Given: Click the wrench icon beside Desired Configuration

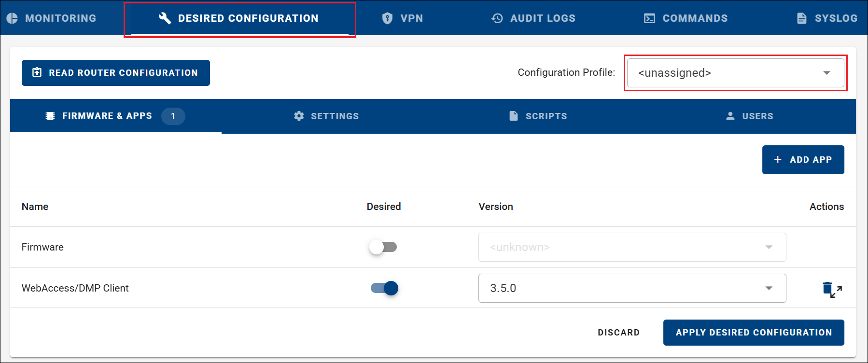Looking at the screenshot, I should point(165,18).
